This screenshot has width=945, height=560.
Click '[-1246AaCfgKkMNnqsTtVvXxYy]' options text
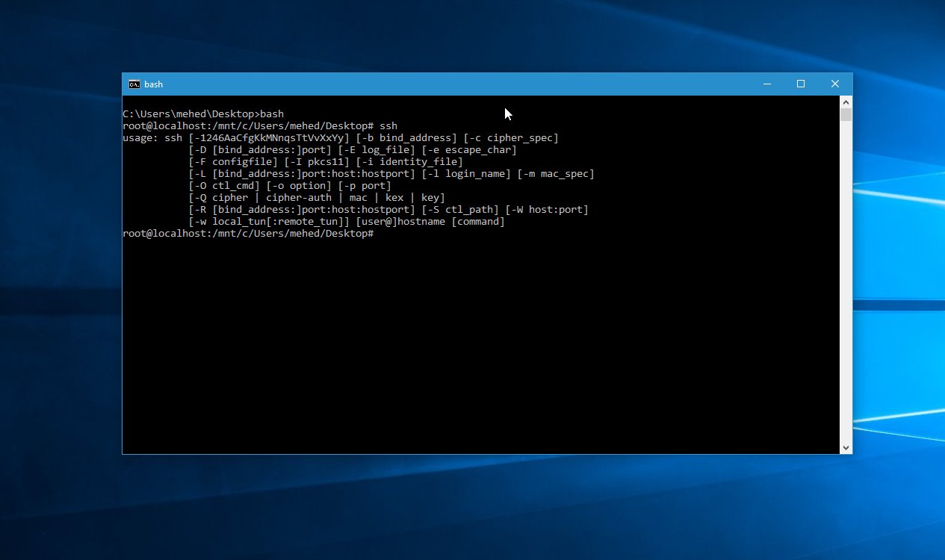269,138
